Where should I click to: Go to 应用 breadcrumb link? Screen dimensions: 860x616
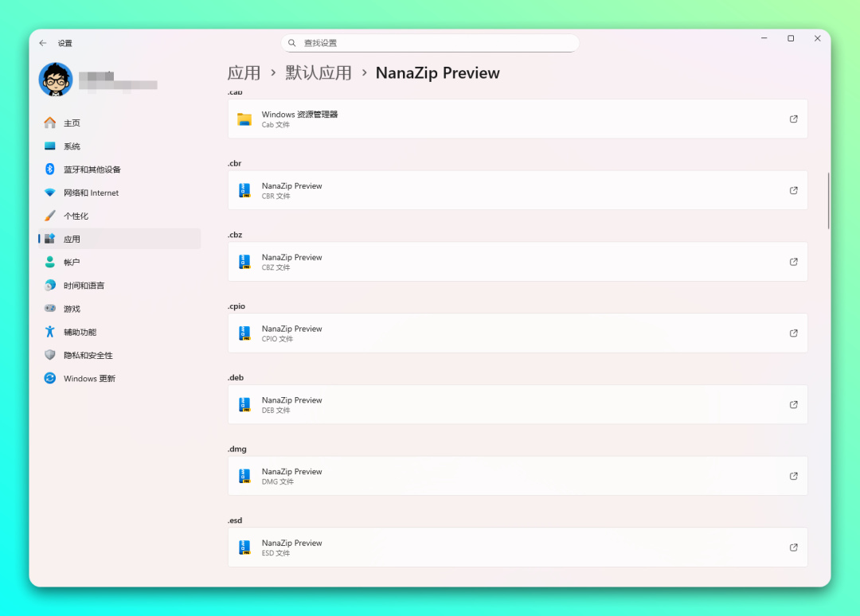click(x=244, y=73)
